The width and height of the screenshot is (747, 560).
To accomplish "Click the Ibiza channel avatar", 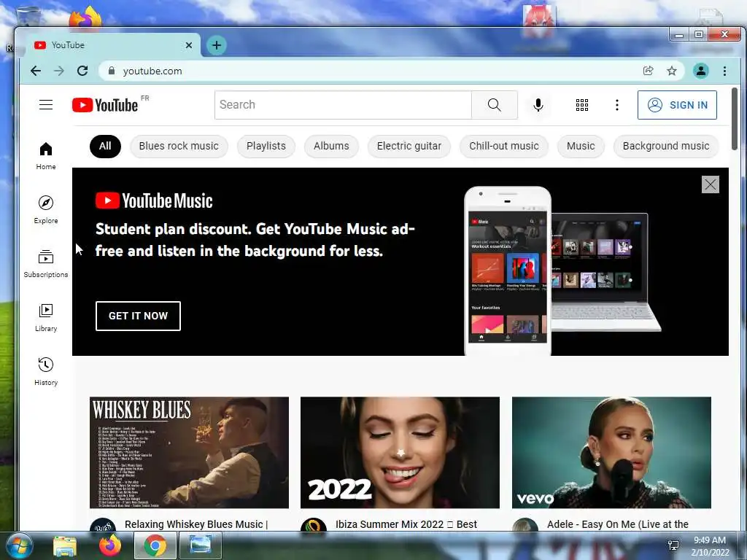I will pos(314,525).
